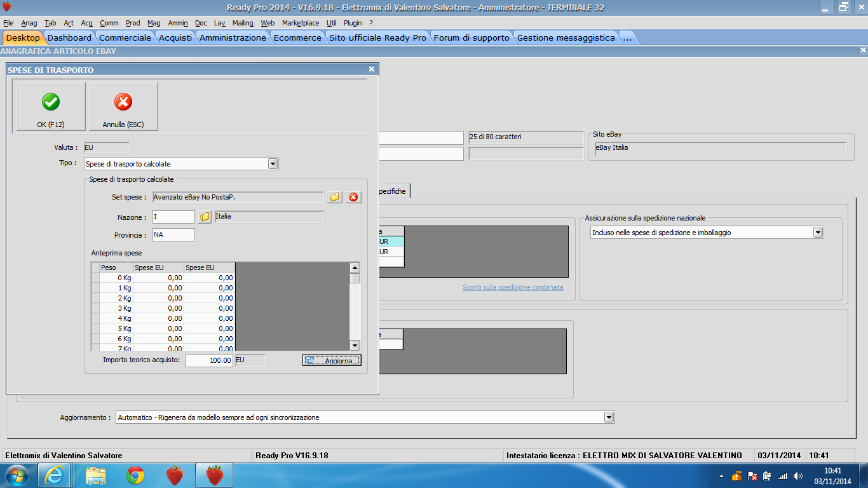Image resolution: width=868 pixels, height=488 pixels.
Task: Open the Util menu
Action: (332, 23)
